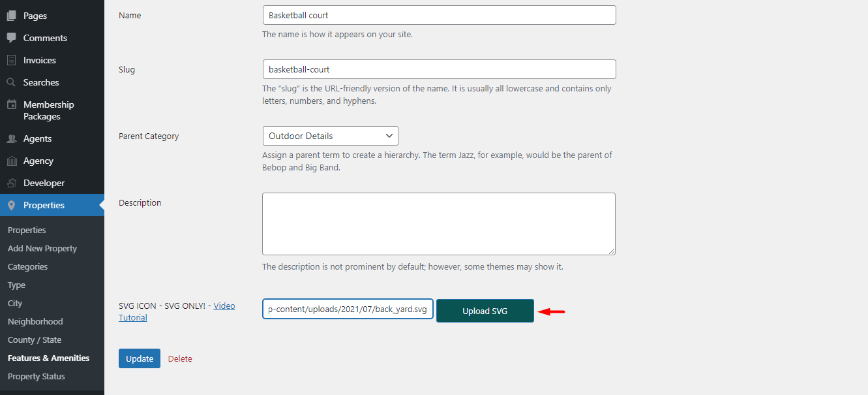Open the Parent Category dropdown
Viewport: 868px width, 395px height.
(330, 136)
